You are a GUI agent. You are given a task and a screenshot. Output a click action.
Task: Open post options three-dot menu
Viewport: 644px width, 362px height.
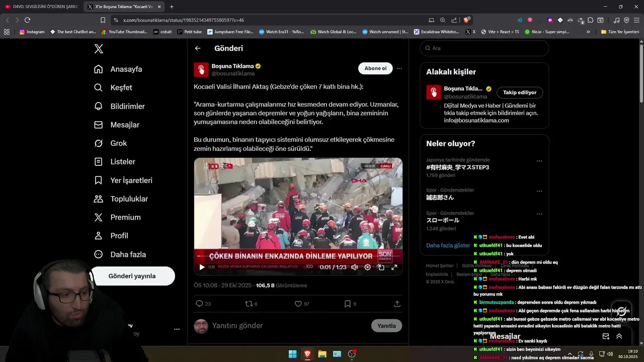(x=399, y=68)
